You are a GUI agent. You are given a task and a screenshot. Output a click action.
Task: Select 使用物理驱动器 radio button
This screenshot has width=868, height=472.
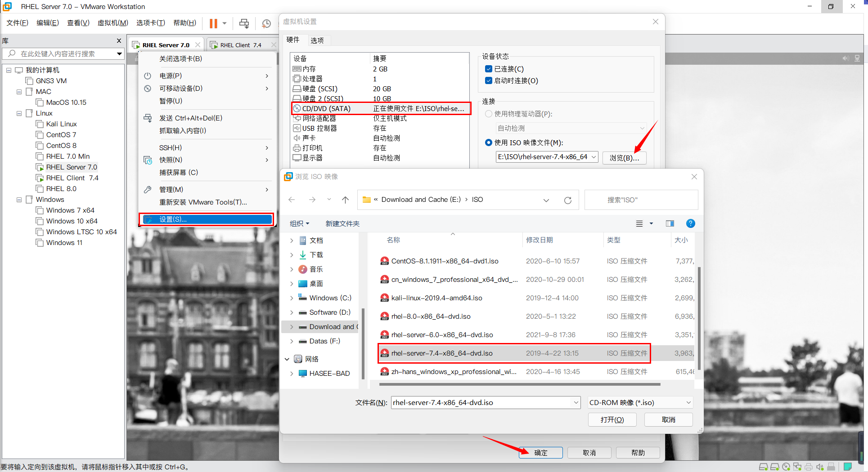point(489,114)
